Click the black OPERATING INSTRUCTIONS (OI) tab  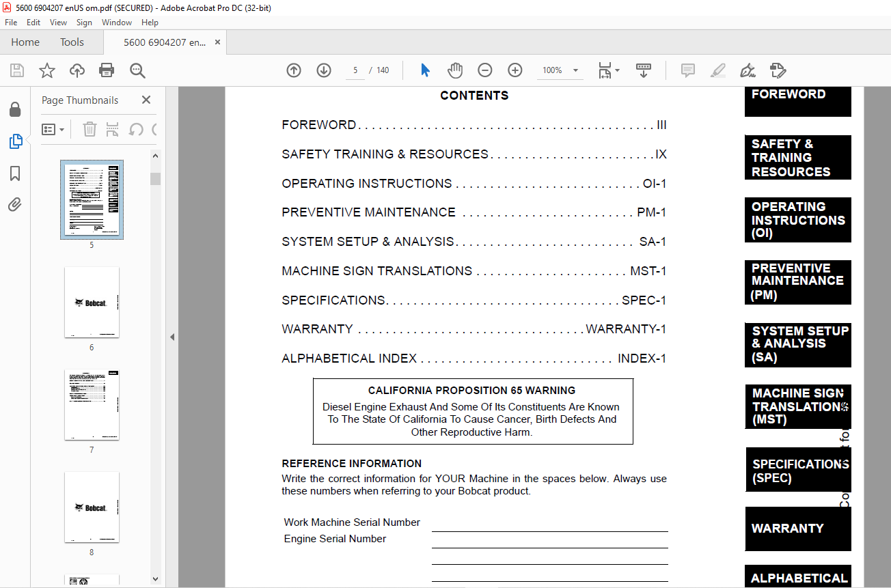798,220
